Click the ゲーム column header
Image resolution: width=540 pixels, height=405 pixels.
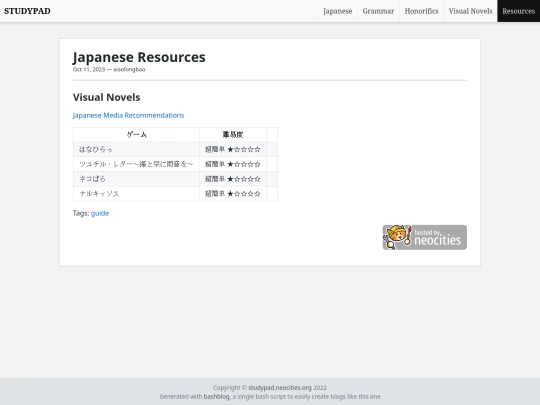pos(136,134)
